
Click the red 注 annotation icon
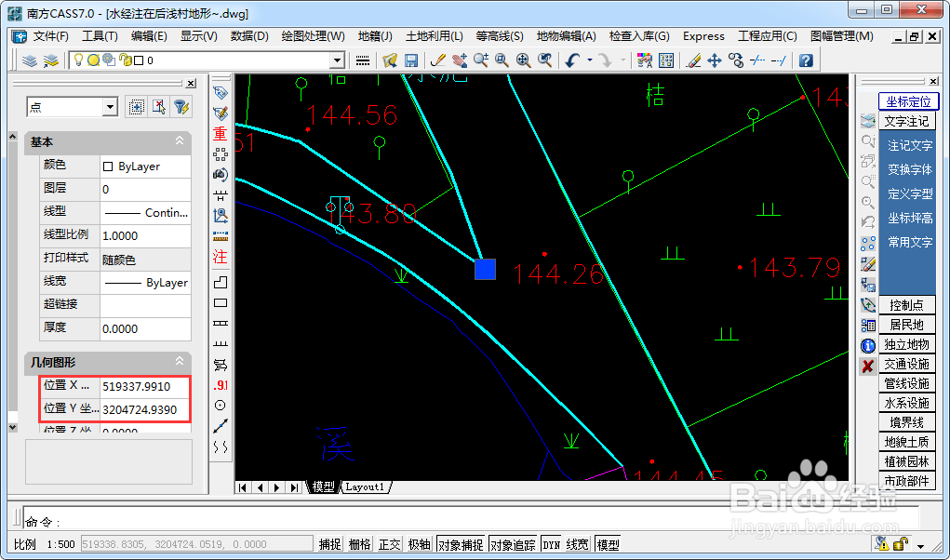pyautogui.click(x=220, y=257)
